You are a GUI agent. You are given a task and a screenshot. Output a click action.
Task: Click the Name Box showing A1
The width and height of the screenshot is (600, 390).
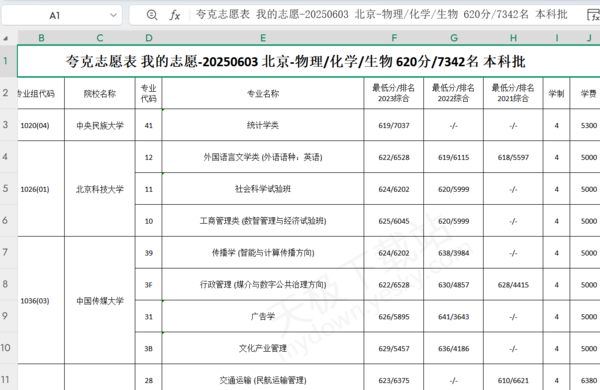pyautogui.click(x=61, y=15)
